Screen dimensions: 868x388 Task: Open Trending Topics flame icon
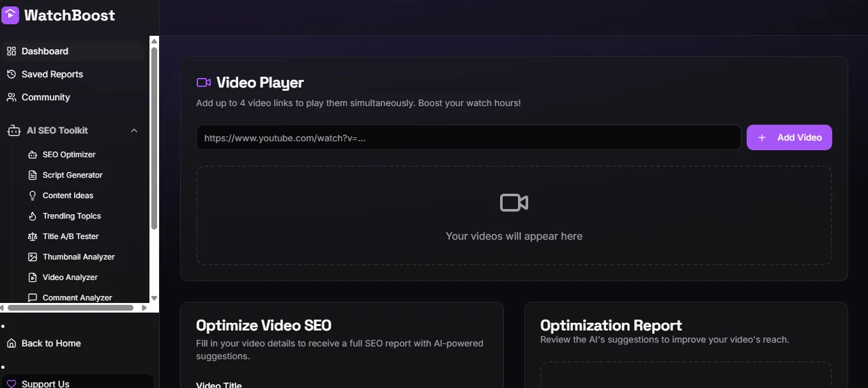pyautogui.click(x=33, y=216)
